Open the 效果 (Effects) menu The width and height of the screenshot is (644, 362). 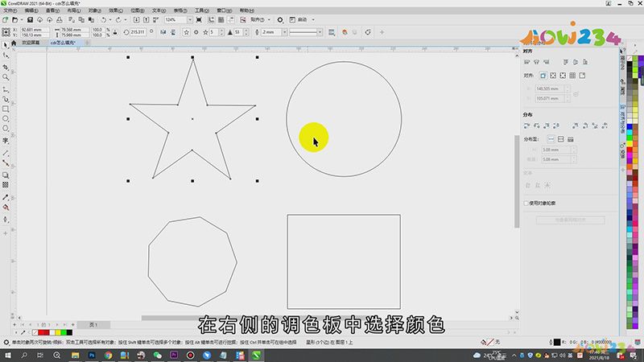[x=115, y=10]
